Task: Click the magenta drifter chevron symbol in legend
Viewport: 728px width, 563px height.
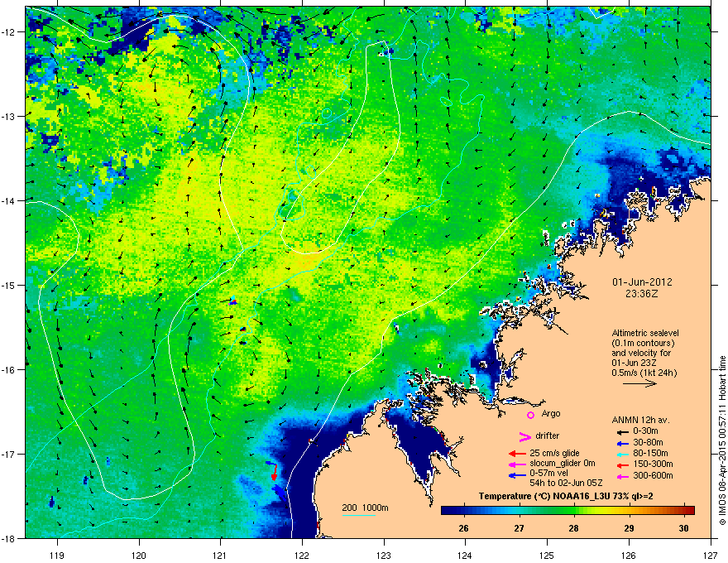Action: coord(524,436)
